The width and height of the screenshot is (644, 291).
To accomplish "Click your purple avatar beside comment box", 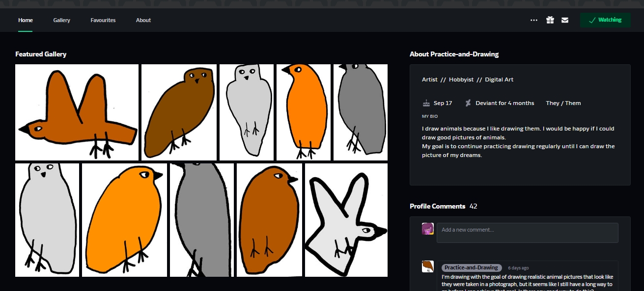I will 427,229.
